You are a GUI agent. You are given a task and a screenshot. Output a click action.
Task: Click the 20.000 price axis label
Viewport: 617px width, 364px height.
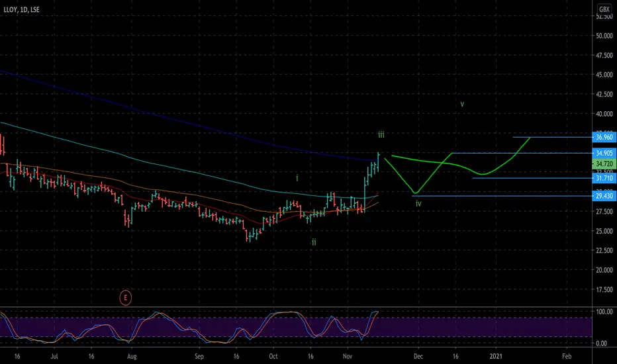[x=604, y=270]
